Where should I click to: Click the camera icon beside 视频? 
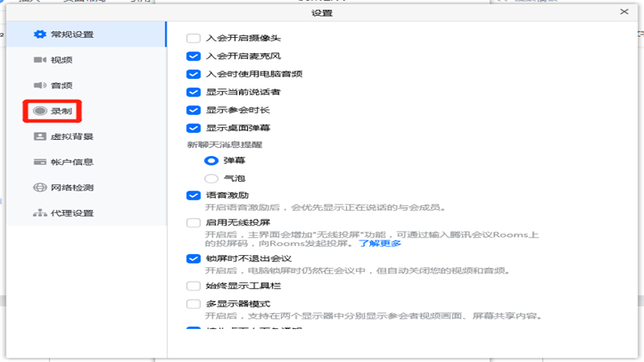tap(39, 60)
